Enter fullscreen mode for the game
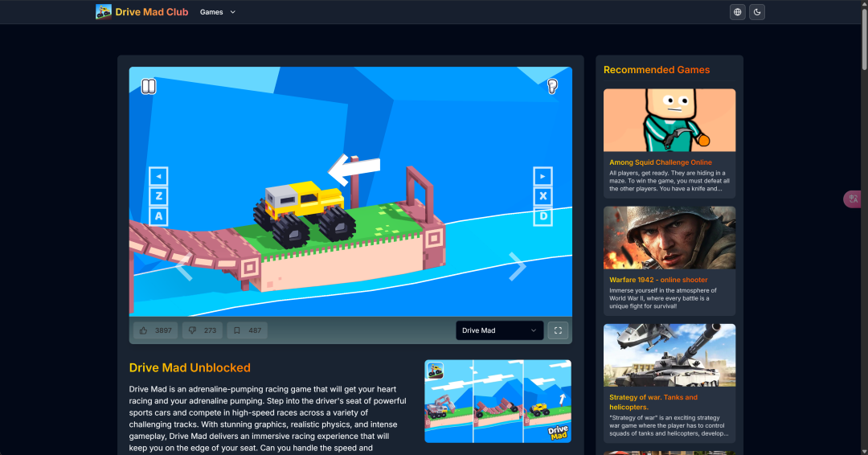Image resolution: width=868 pixels, height=455 pixels. coord(558,330)
